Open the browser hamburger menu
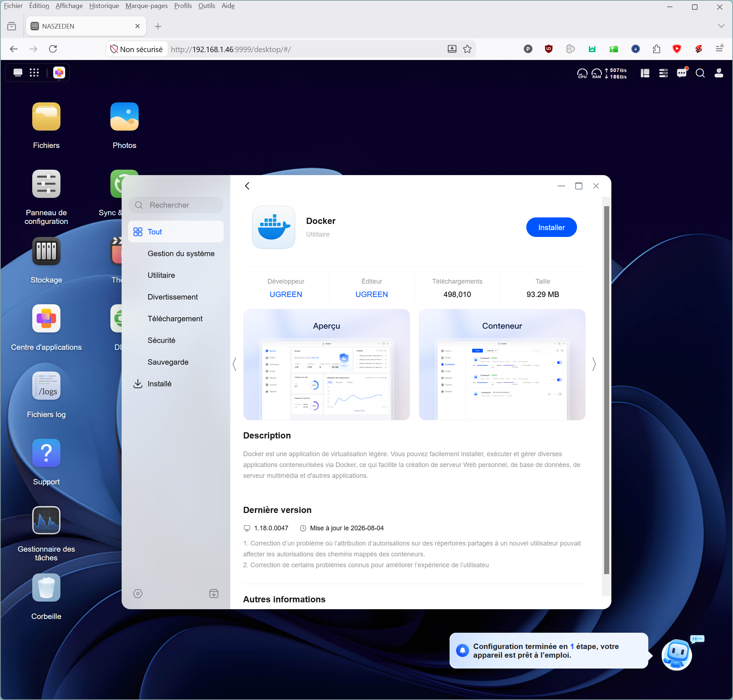The width and height of the screenshot is (733, 700). pyautogui.click(x=719, y=49)
